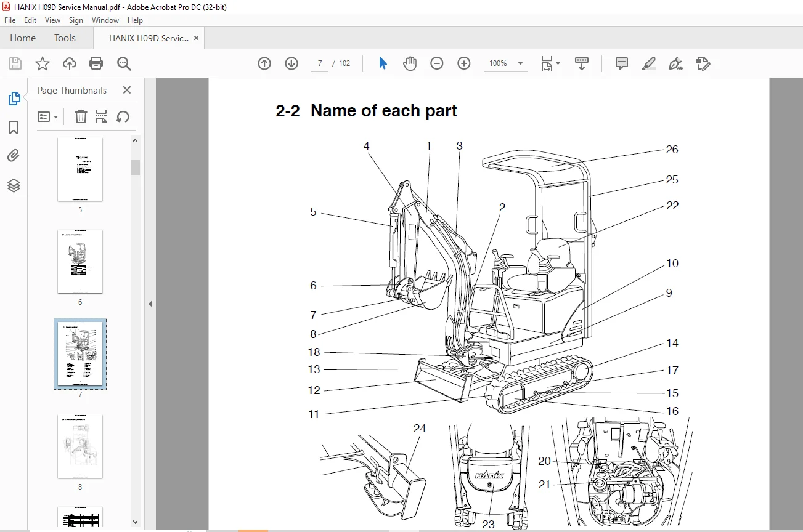Click the thumbnails panel scroll up arrow
The width and height of the screenshot is (803, 532).
(136, 140)
